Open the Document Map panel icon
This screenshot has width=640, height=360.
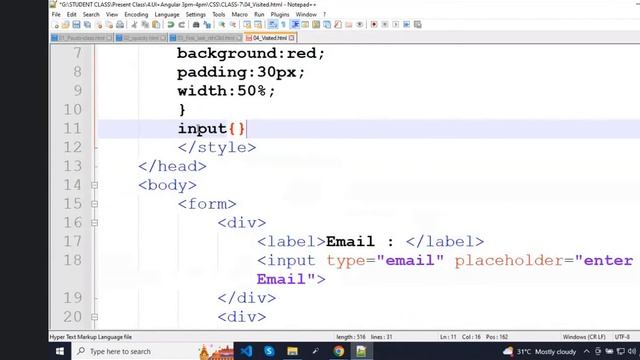316,24
